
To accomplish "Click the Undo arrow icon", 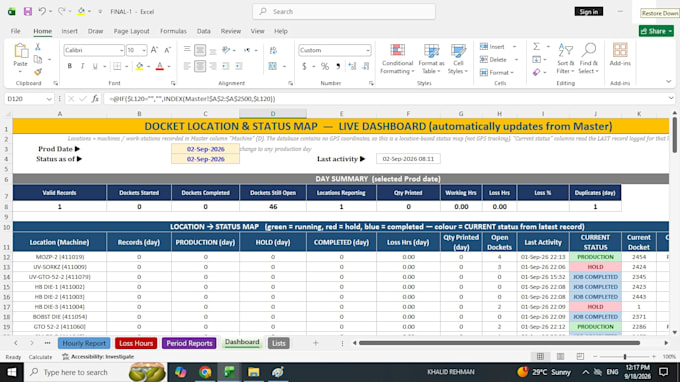I will coord(42,12).
